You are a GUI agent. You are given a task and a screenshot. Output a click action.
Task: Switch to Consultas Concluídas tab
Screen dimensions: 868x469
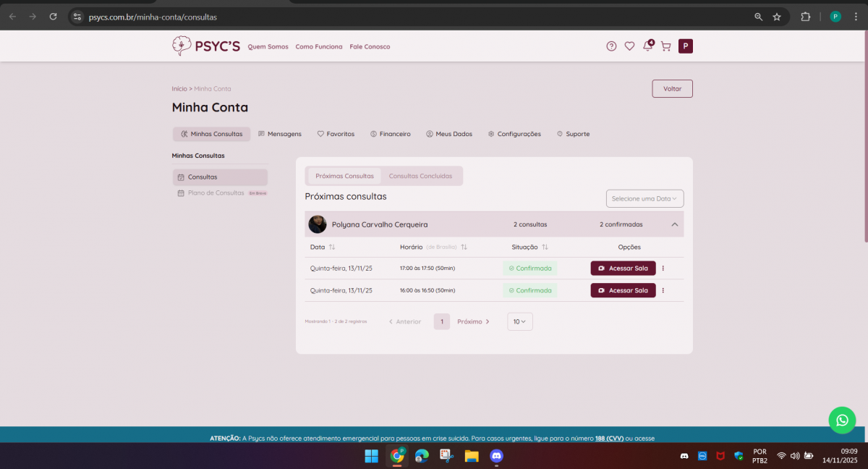420,176
